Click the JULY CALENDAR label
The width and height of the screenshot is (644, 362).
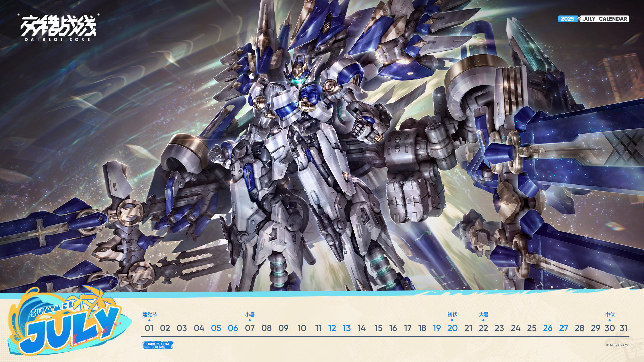pos(605,19)
